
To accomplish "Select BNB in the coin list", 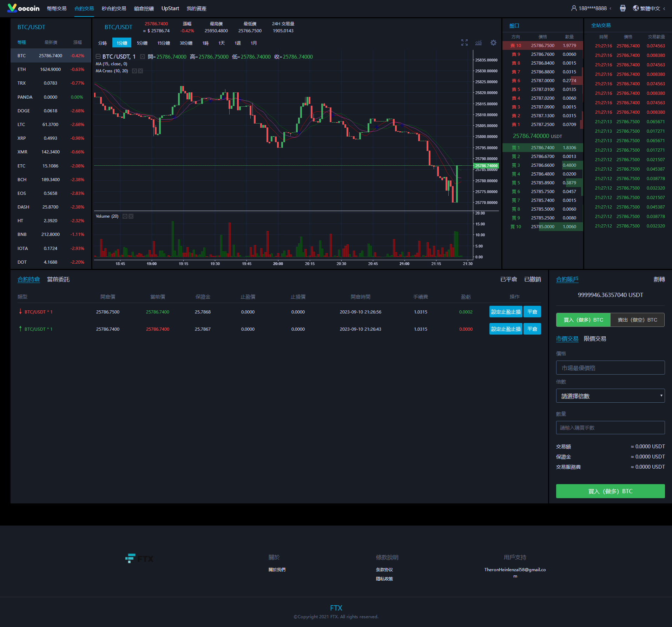I will [51, 235].
